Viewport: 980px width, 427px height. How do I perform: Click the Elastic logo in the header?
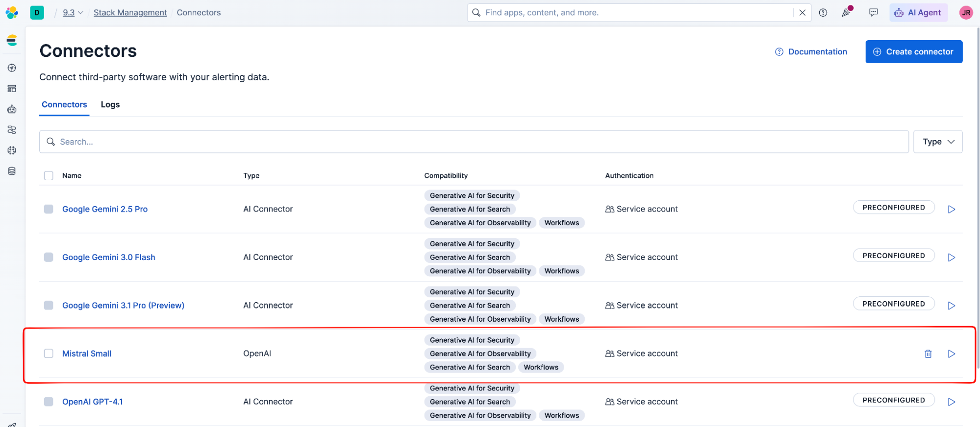pos(12,13)
